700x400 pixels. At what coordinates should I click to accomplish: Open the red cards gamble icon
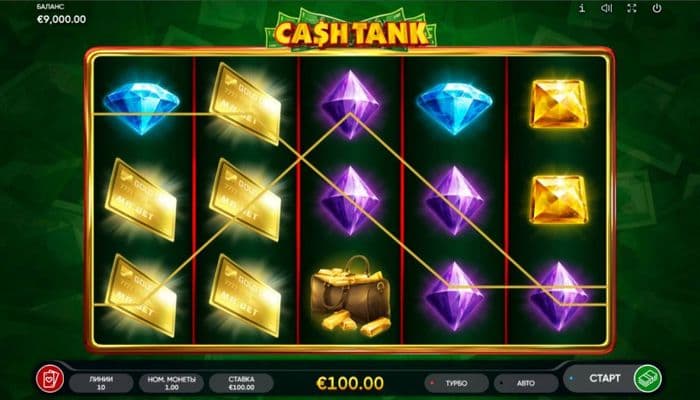[x=50, y=379]
